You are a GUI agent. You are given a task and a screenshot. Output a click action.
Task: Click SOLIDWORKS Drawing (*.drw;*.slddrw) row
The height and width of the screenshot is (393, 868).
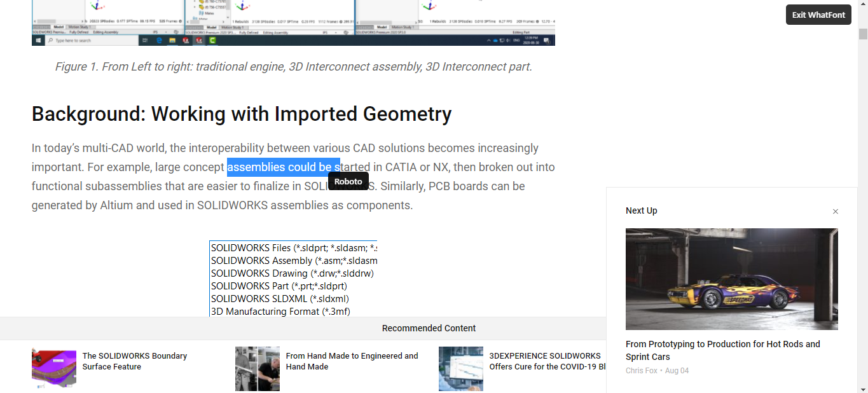293,273
